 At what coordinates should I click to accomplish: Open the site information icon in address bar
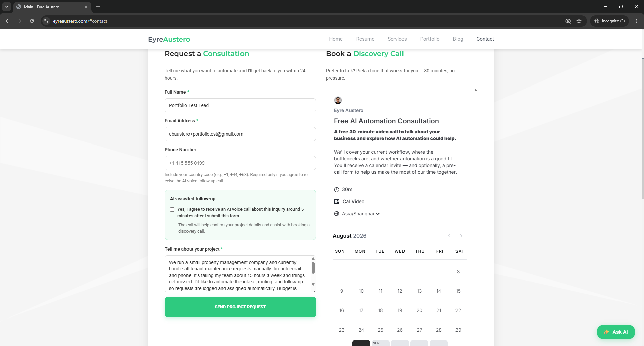46,21
